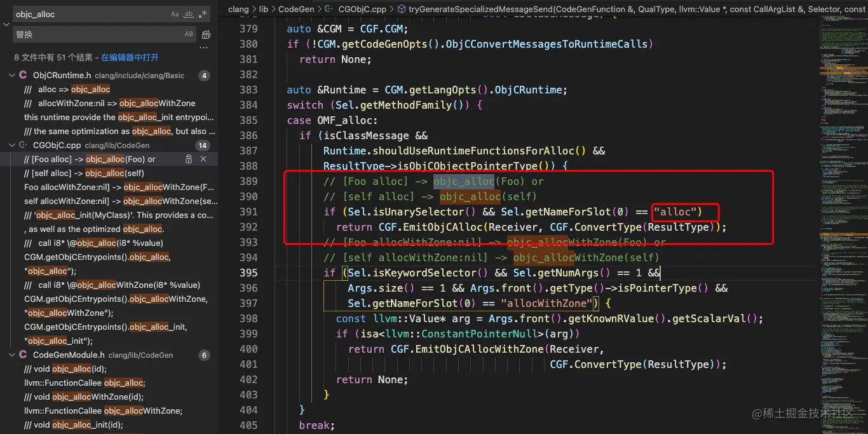Click tryGenerateSpecializedMessageSend breadcrumb symbol
The width and height of the screenshot is (868, 434).
[x=637, y=9]
